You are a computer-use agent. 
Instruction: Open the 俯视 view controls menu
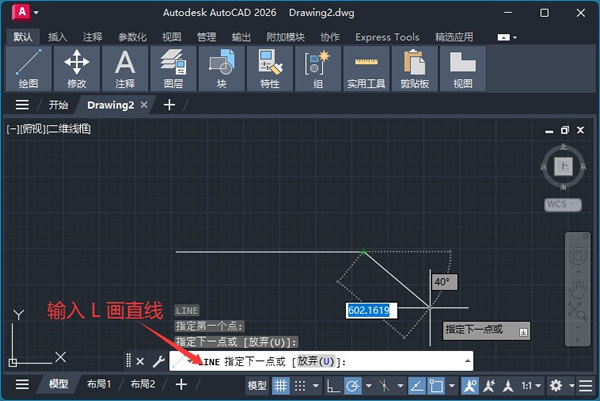pos(32,129)
